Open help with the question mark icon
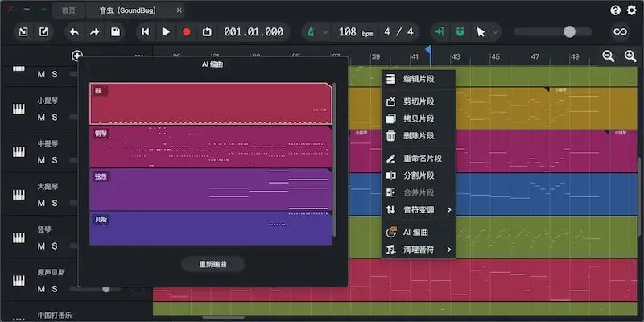The width and height of the screenshot is (644, 322). click(615, 10)
